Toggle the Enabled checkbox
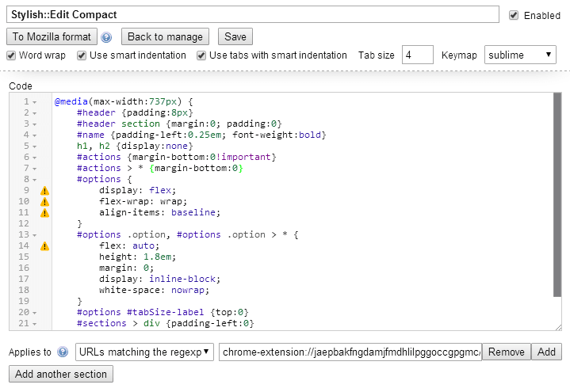The image size is (570, 392). pyautogui.click(x=514, y=15)
